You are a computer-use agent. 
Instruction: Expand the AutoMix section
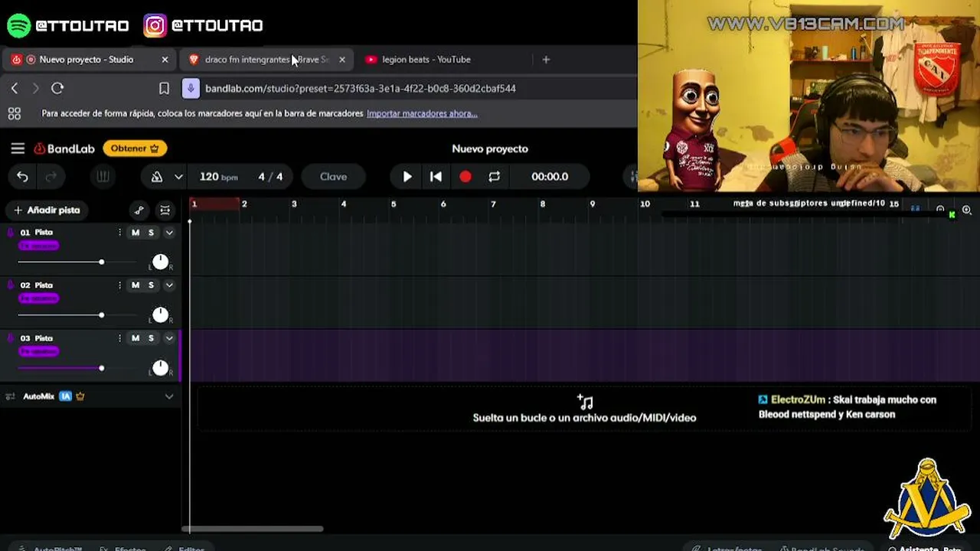[x=169, y=396]
